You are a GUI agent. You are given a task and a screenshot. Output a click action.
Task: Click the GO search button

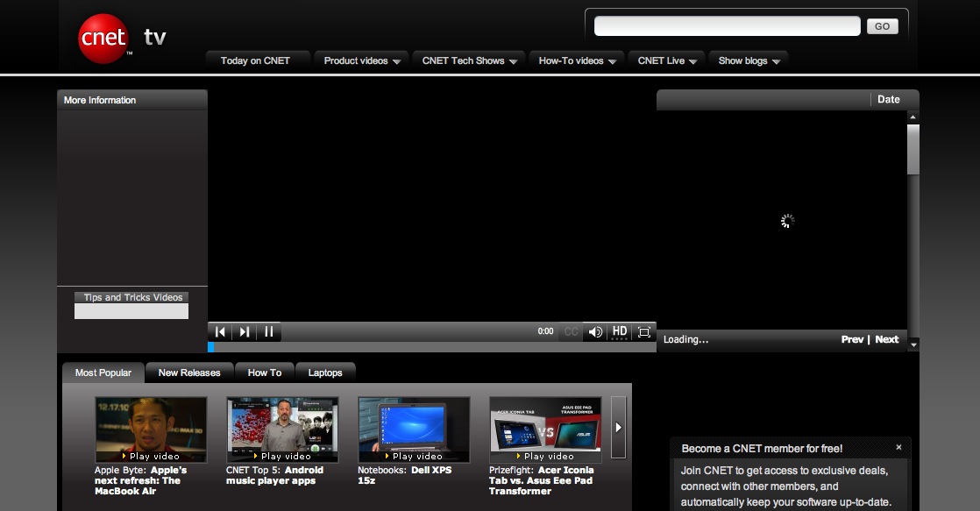pos(882,26)
